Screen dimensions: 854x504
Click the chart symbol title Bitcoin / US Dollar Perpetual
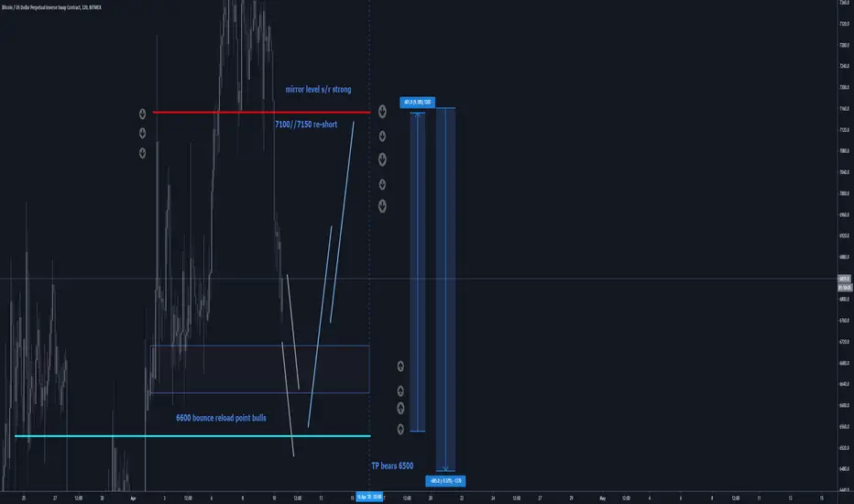(x=51, y=7)
